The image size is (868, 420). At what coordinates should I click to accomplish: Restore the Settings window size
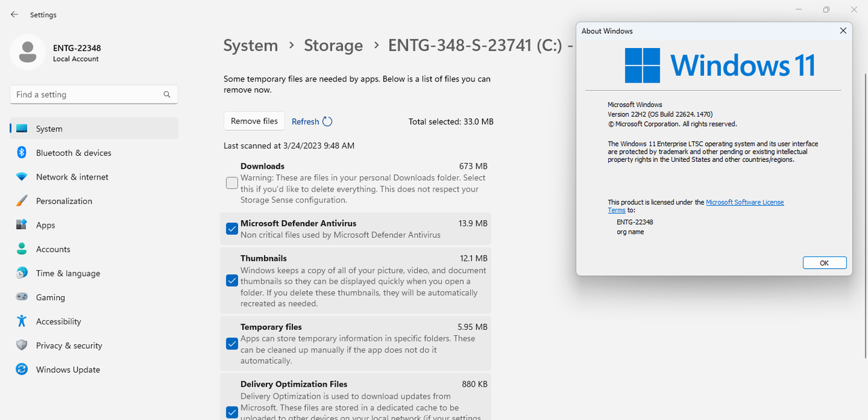tap(826, 9)
